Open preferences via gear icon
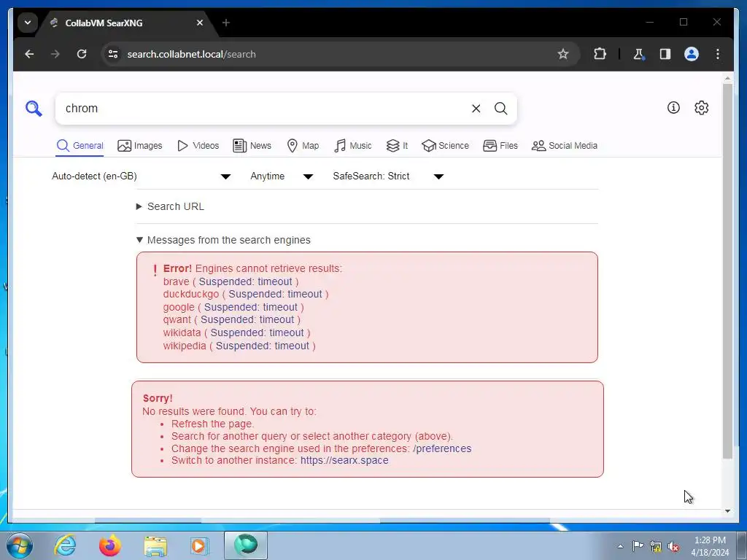Screen dimensions: 747x560 tap(701, 108)
